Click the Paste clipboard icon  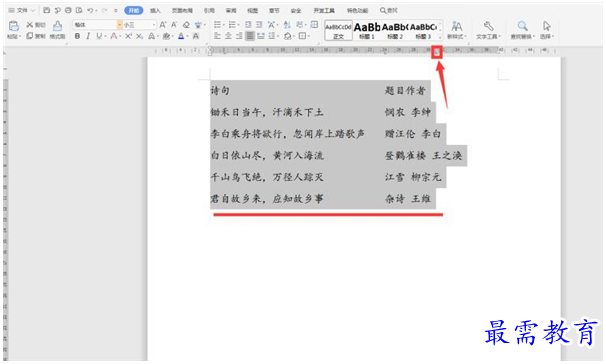pos(14,26)
